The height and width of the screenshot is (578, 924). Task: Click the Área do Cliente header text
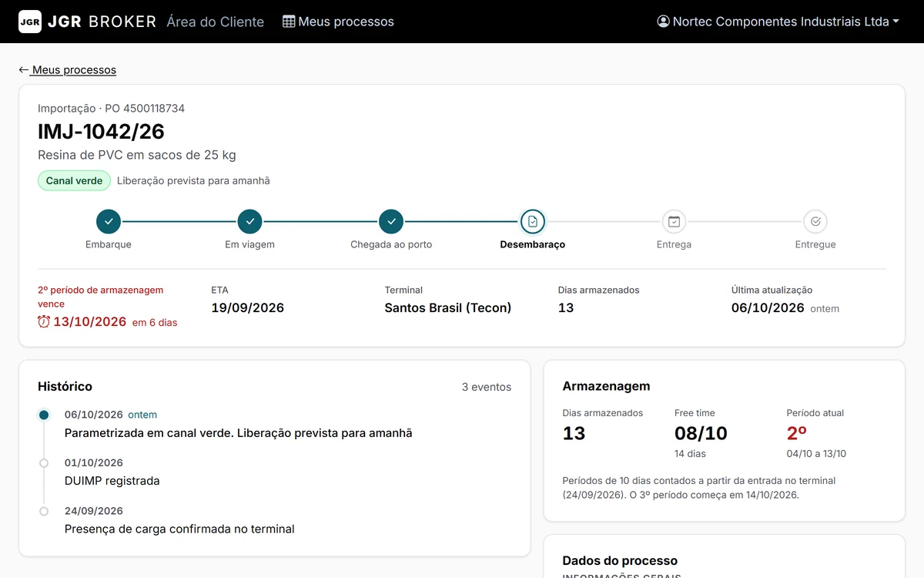pos(216,22)
